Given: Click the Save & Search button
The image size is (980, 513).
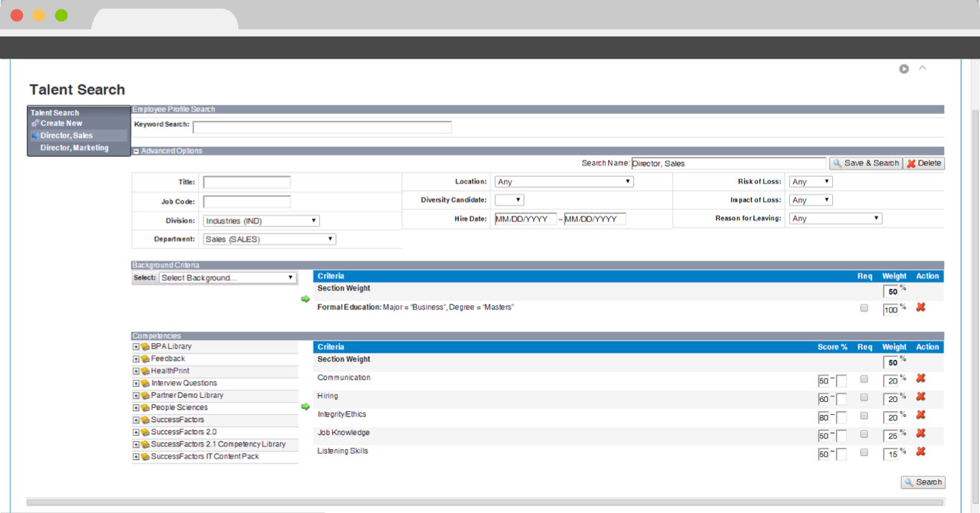Looking at the screenshot, I should pyautogui.click(x=865, y=163).
